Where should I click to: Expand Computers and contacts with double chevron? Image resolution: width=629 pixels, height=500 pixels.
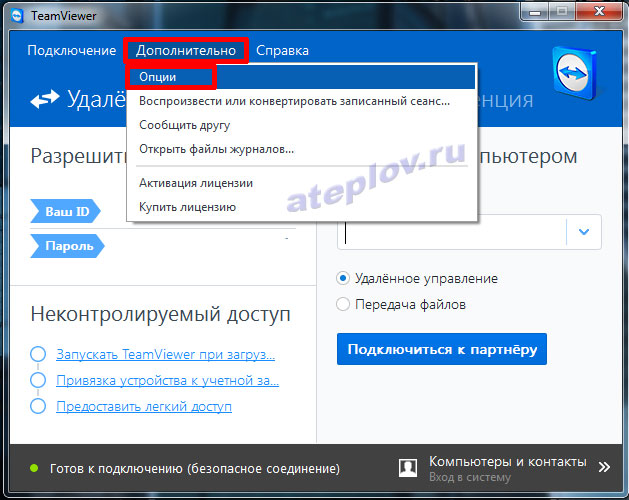(604, 467)
